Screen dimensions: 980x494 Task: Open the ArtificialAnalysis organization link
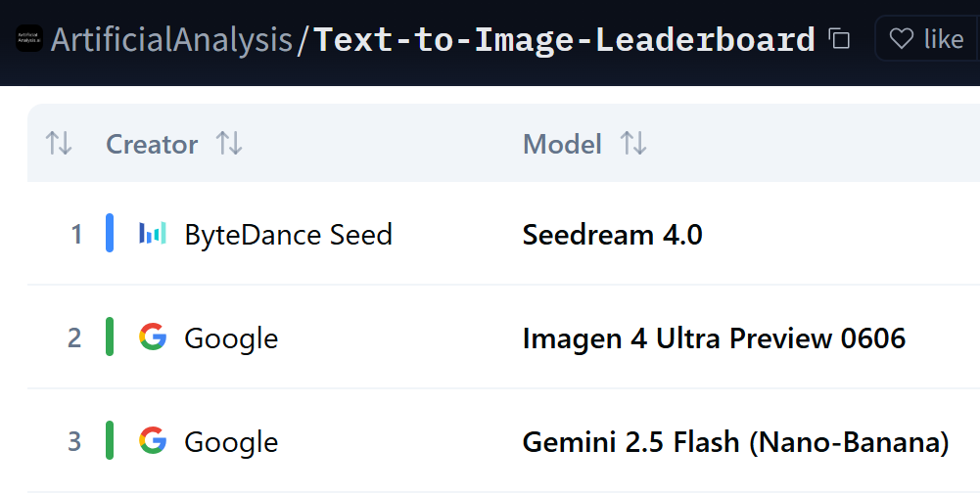pos(171,40)
